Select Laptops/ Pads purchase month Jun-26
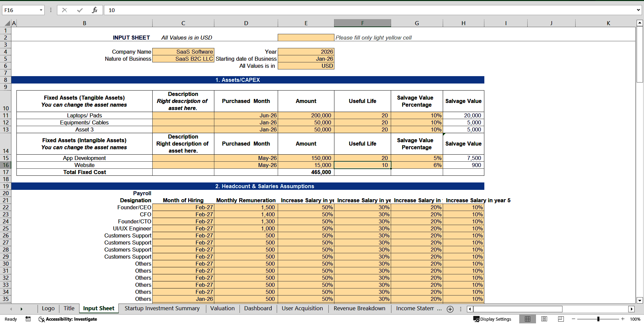 point(246,115)
